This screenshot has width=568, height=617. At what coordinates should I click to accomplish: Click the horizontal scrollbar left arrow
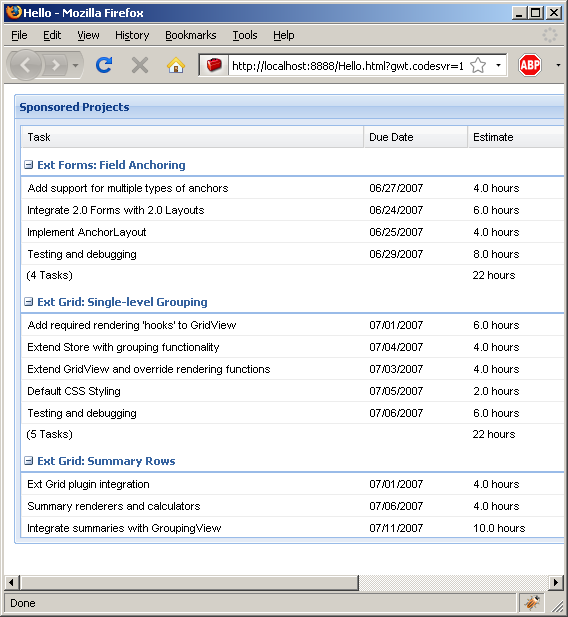pyautogui.click(x=11, y=582)
